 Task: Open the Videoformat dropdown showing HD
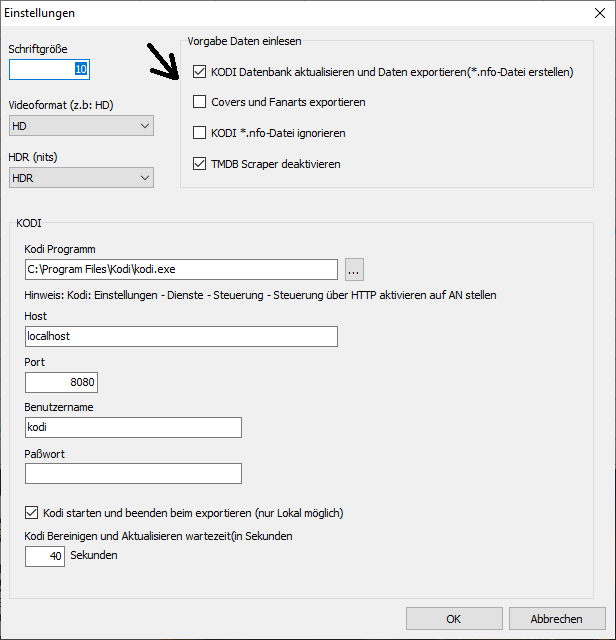coord(81,126)
